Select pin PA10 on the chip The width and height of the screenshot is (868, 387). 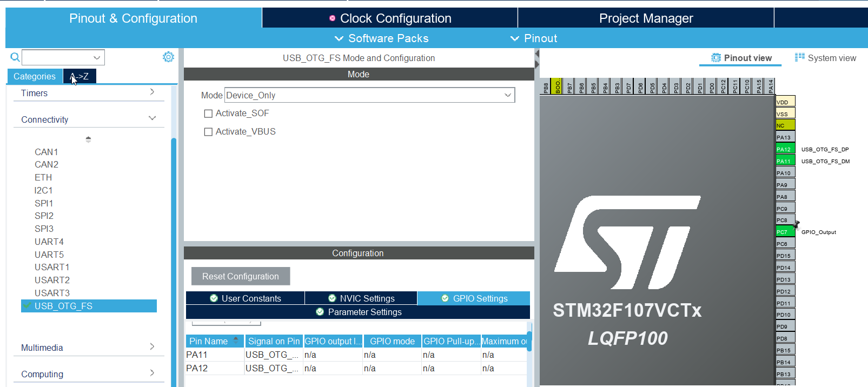pos(785,173)
